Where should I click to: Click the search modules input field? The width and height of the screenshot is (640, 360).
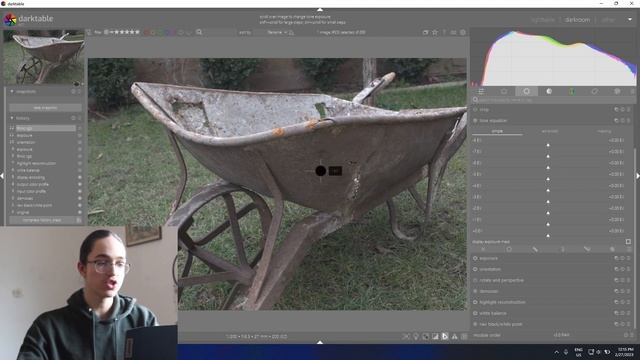point(553,100)
